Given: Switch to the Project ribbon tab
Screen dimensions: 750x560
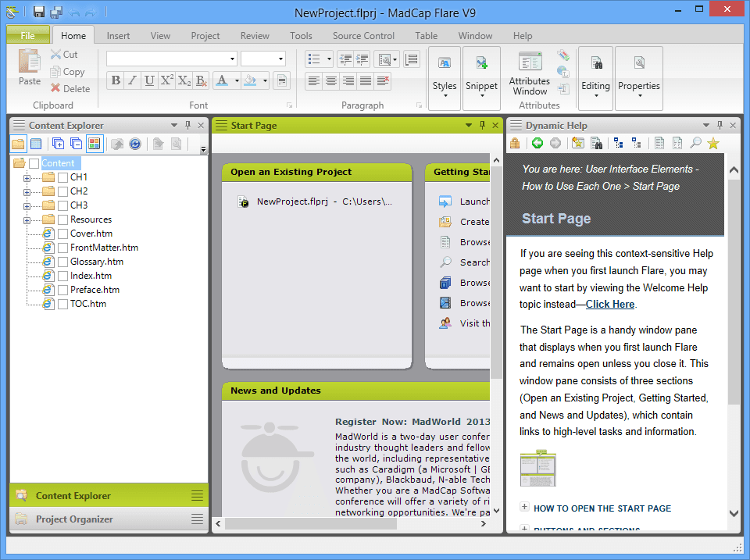Looking at the screenshot, I should 205,36.
